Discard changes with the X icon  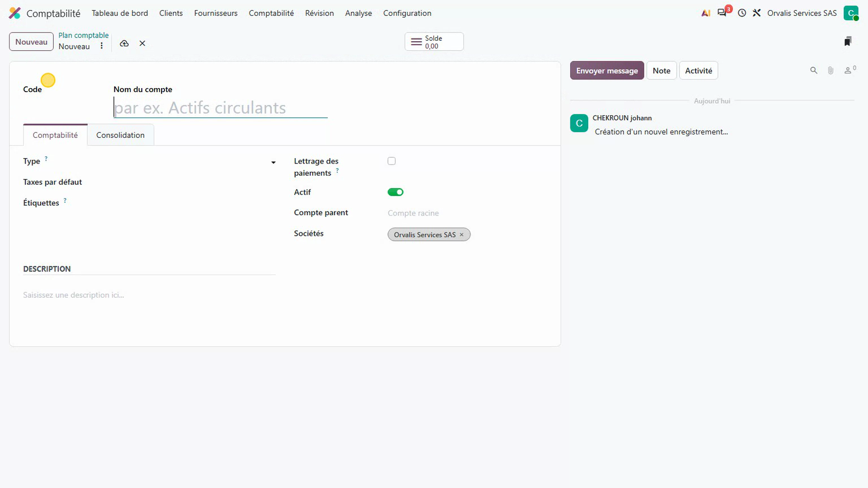tap(142, 43)
